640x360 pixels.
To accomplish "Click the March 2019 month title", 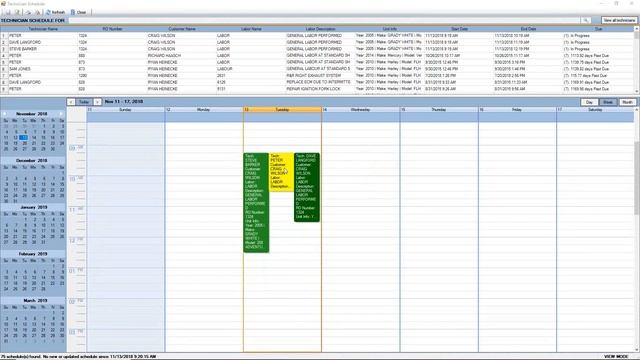I will pos(35,300).
